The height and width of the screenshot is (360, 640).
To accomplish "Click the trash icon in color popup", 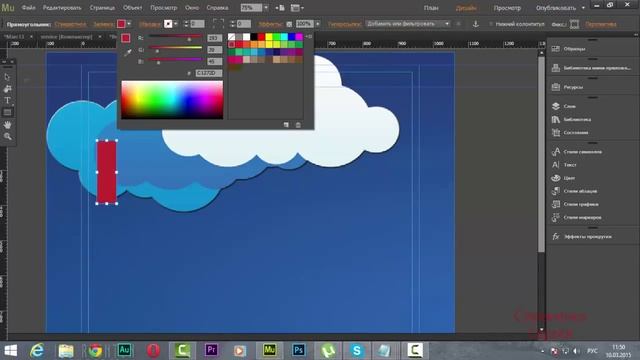I will (x=298, y=125).
